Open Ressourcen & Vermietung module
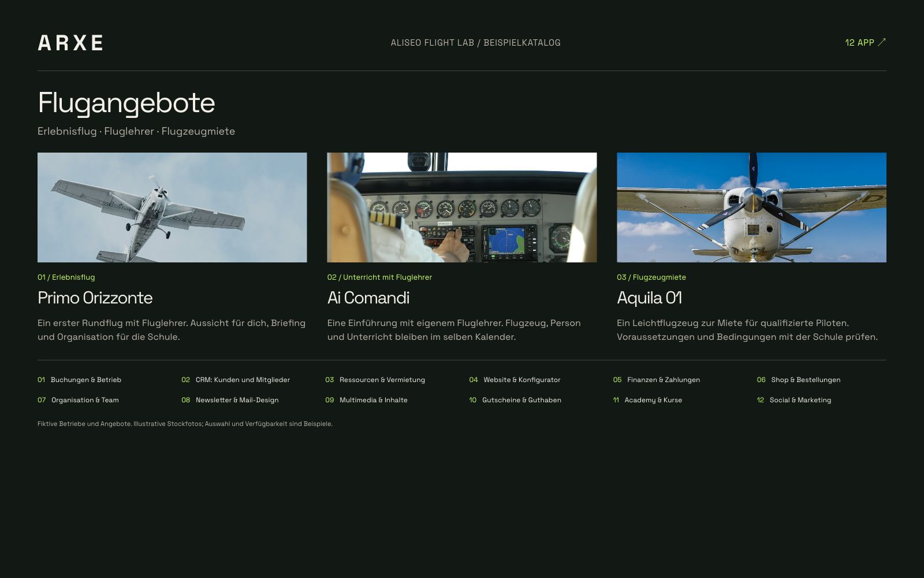Image resolution: width=924 pixels, height=578 pixels. [x=375, y=380]
